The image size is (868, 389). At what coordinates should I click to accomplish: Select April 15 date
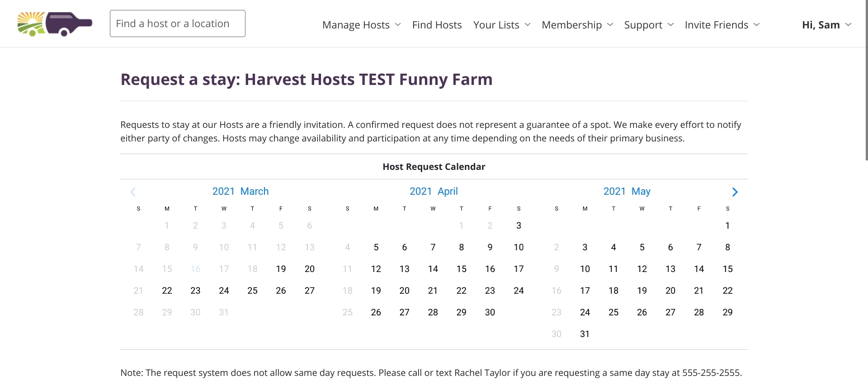(461, 269)
